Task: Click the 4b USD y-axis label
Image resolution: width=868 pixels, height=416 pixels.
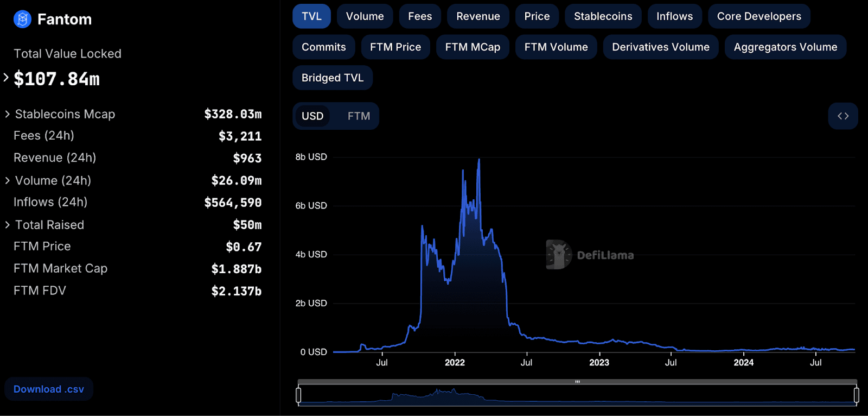Action: 311,254
